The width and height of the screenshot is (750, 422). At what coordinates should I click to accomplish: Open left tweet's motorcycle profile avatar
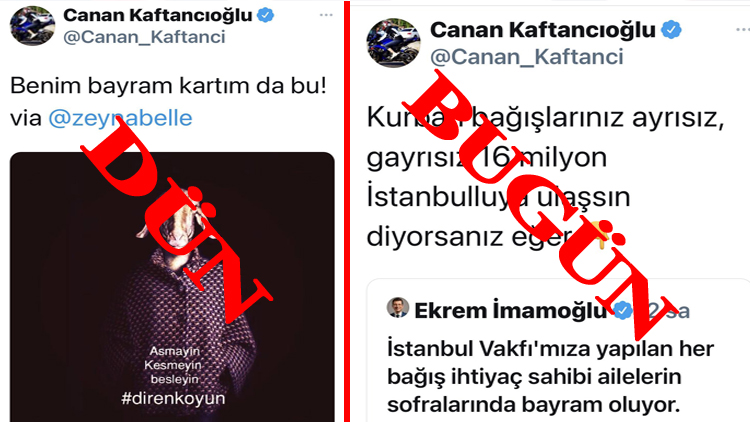tap(33, 26)
